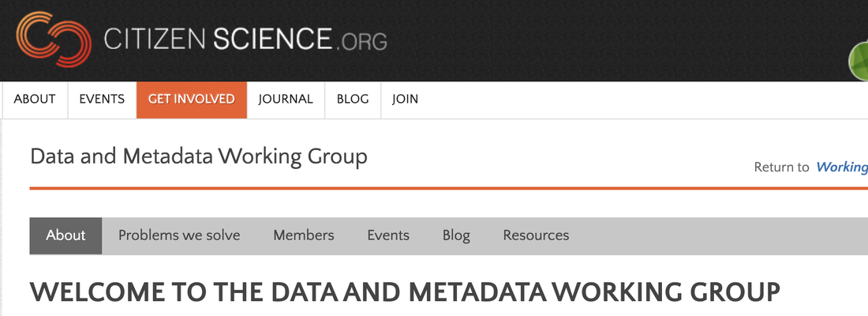Screen dimensions: 868x316
Task: Click the green globe icon in header
Action: (x=859, y=61)
